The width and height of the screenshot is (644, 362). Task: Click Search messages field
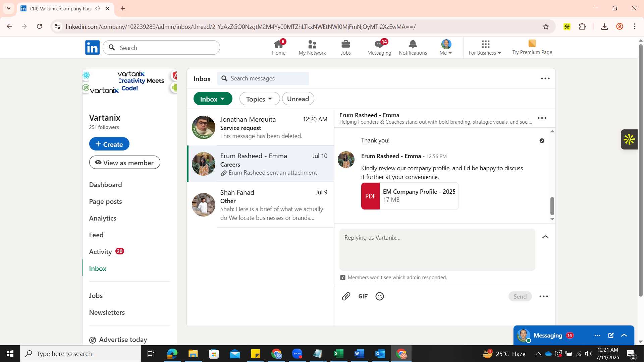pos(263,78)
